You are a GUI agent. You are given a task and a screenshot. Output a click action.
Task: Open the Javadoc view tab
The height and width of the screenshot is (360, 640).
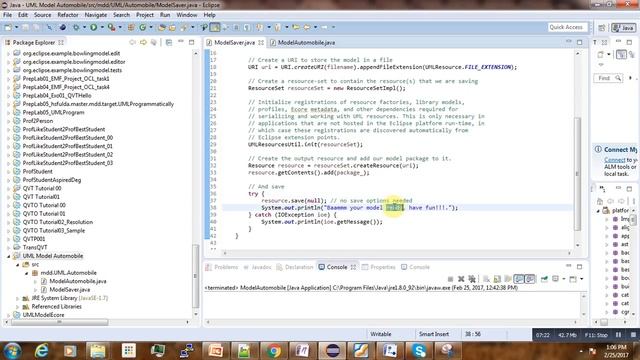(x=257, y=267)
